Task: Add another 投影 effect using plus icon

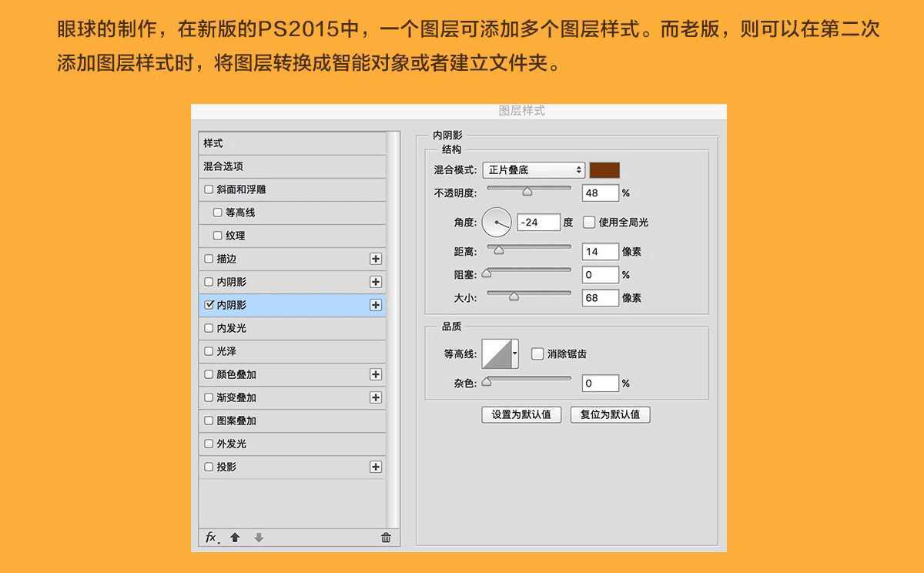Action: pos(376,467)
